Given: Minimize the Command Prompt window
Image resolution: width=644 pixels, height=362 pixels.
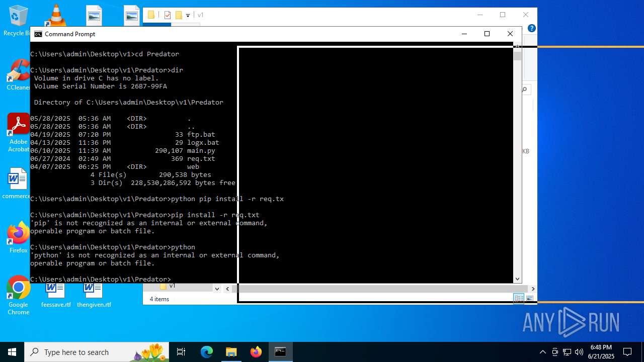Looking at the screenshot, I should (x=464, y=34).
